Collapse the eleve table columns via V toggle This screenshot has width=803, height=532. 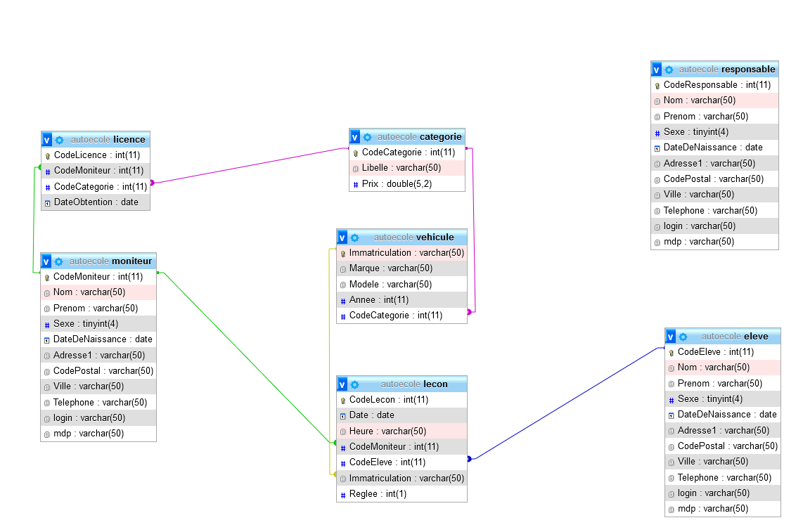point(671,337)
